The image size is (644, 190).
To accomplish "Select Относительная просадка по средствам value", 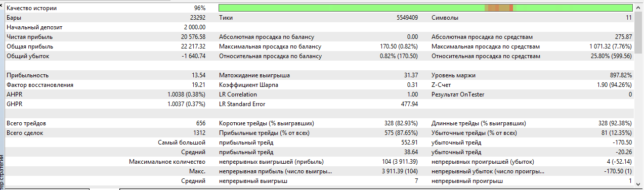I will (x=612, y=56).
